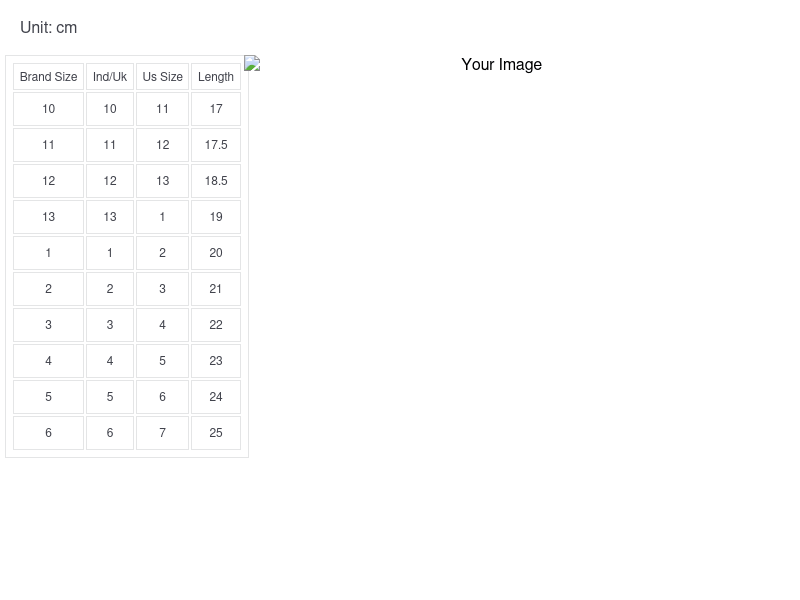This screenshot has height=600, width=800.
Task: Click Us Size 7 in last row
Action: tap(162, 433)
